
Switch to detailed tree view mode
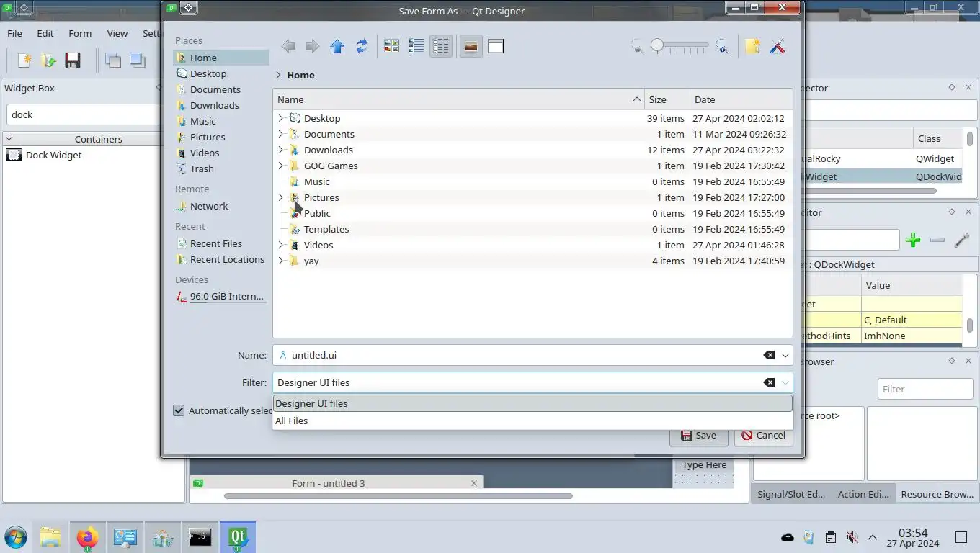tap(441, 46)
